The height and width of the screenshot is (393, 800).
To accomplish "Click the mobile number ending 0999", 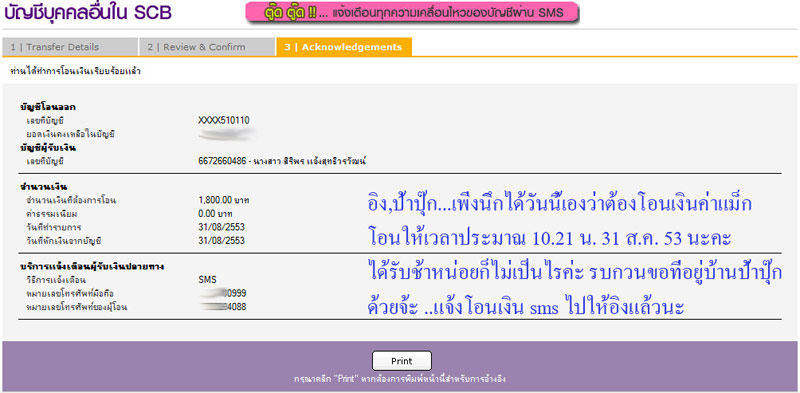I will click(x=224, y=293).
